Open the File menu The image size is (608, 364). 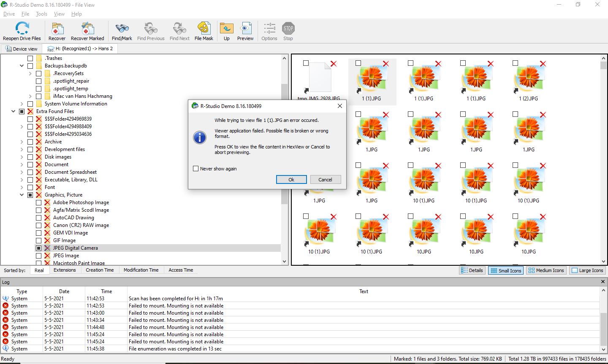pos(25,14)
